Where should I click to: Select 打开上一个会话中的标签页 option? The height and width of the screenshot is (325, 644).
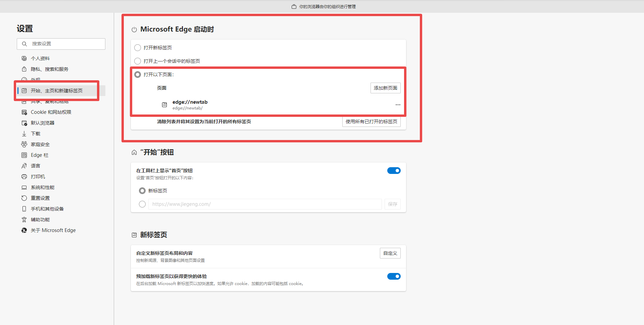(x=138, y=61)
